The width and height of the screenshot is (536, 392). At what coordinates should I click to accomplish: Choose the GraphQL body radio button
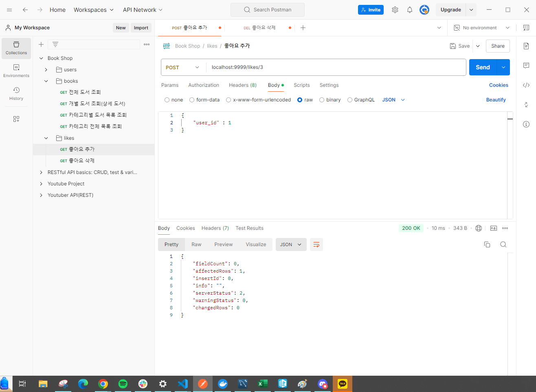click(x=350, y=100)
